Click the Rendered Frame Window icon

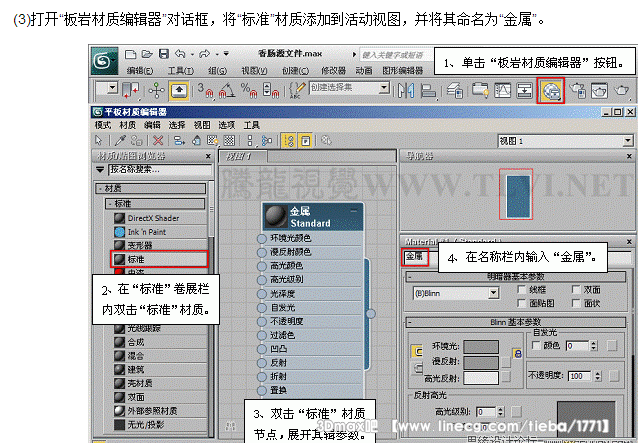[599, 90]
